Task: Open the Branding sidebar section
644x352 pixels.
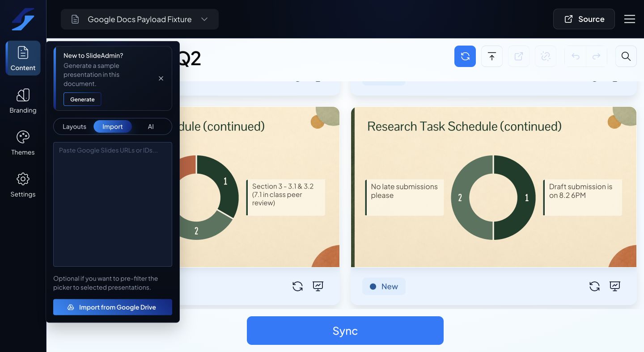Action: pos(23,101)
